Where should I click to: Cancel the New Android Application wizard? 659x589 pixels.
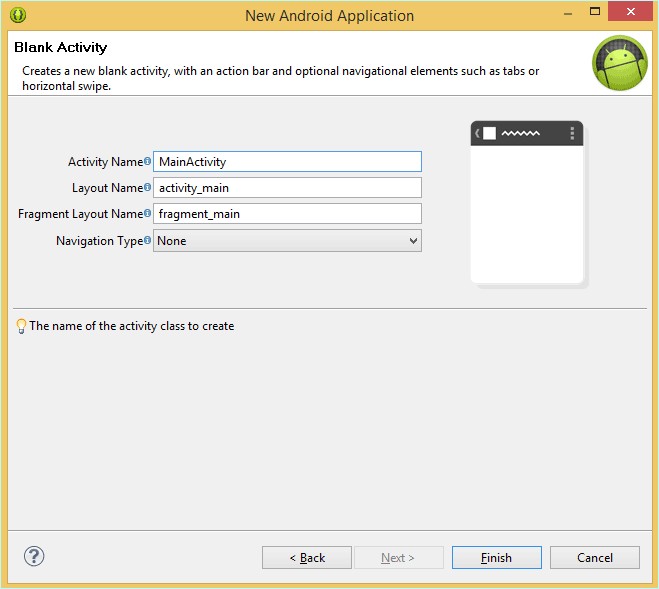(x=595, y=557)
